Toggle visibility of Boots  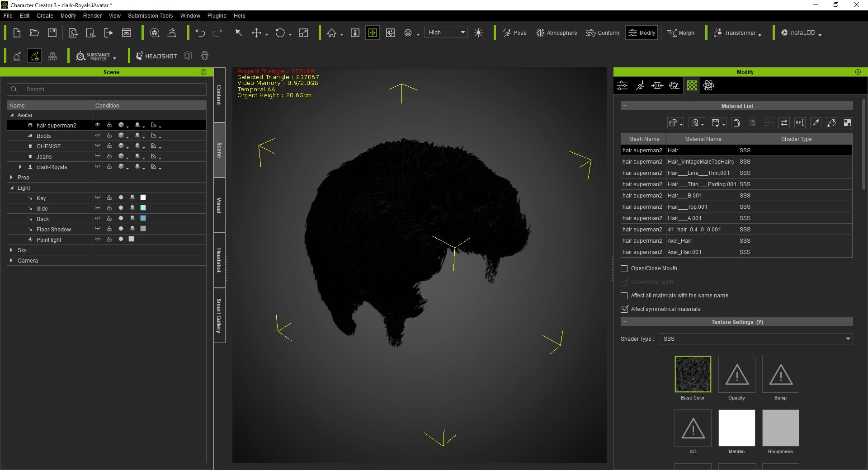[97, 136]
